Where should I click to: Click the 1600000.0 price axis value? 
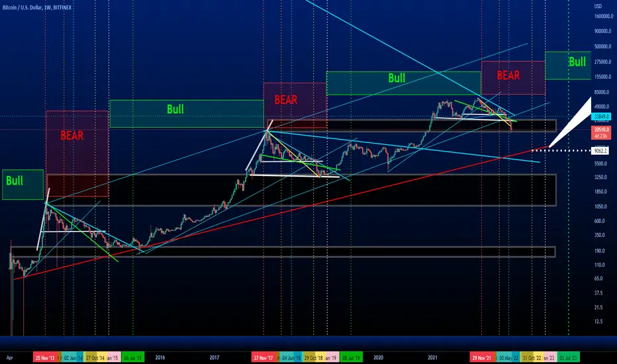pyautogui.click(x=604, y=17)
